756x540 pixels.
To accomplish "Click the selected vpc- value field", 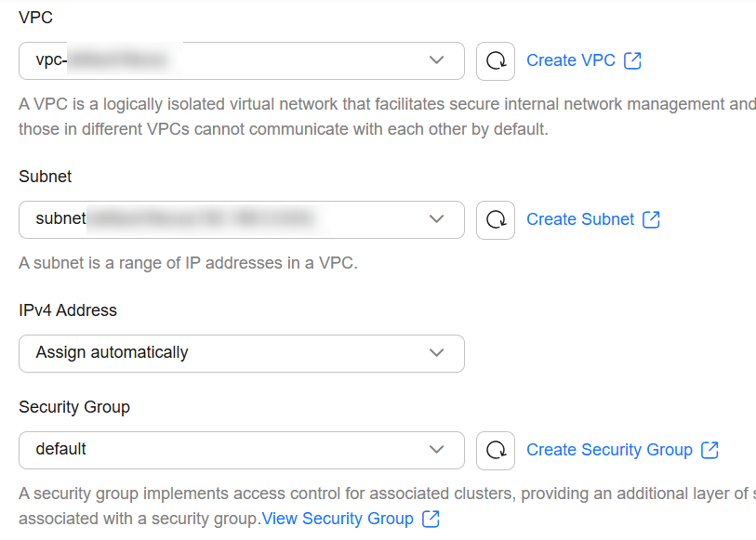I will pos(242,60).
